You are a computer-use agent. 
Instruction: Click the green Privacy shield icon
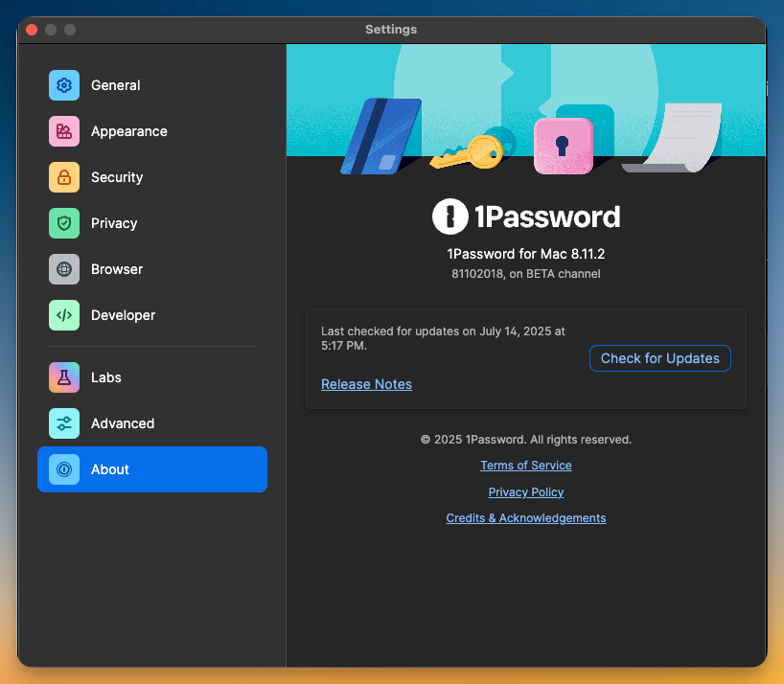click(x=64, y=223)
